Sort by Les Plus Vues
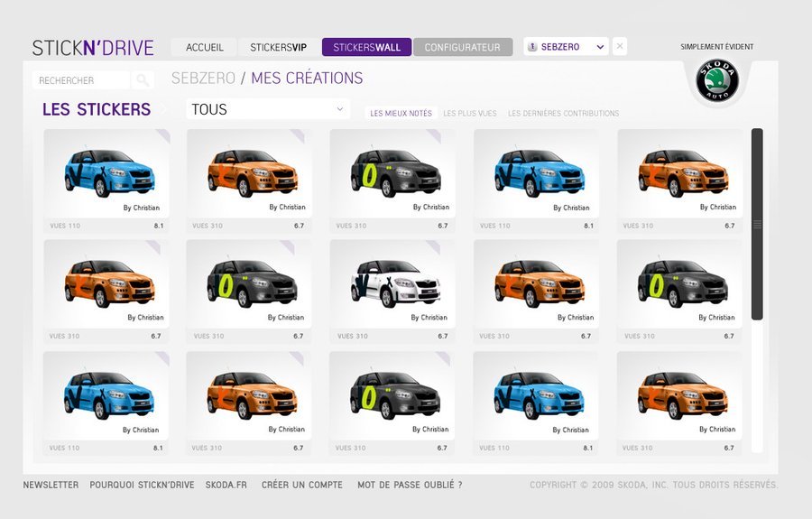 470,114
